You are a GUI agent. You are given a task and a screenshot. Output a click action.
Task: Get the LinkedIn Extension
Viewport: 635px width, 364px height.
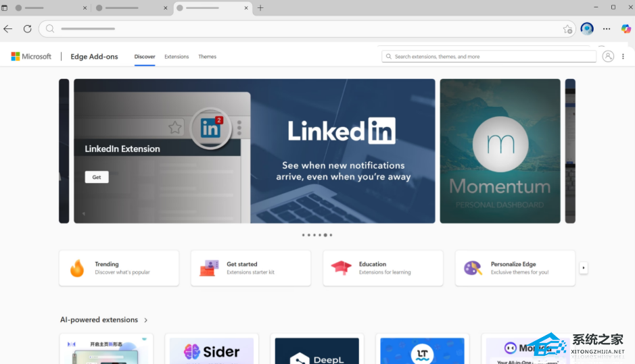click(x=97, y=177)
